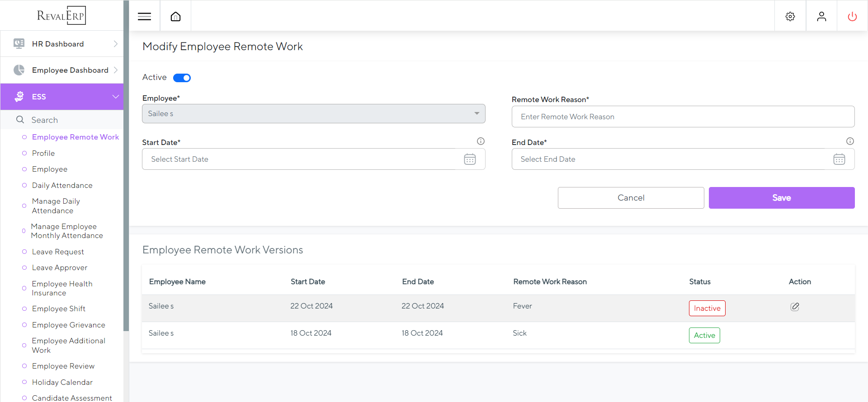
Task: Click the Save button
Action: coord(781,198)
